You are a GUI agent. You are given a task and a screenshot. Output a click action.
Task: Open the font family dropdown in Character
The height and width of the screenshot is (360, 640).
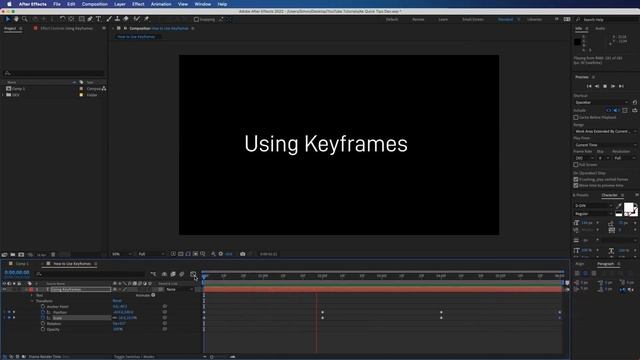point(593,206)
